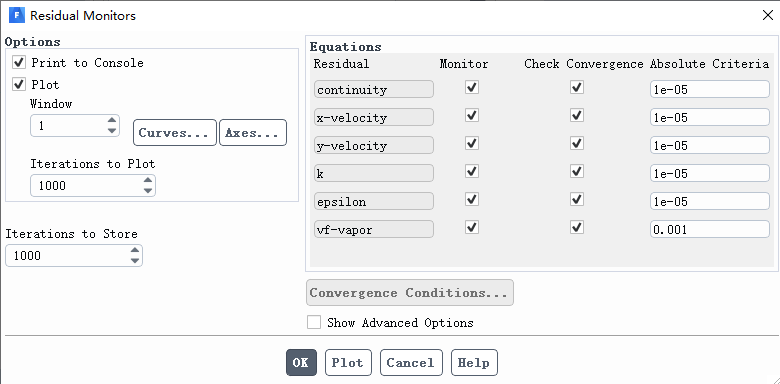Edit continuity Absolute Criteria field
780x384 pixels.
coord(709,90)
